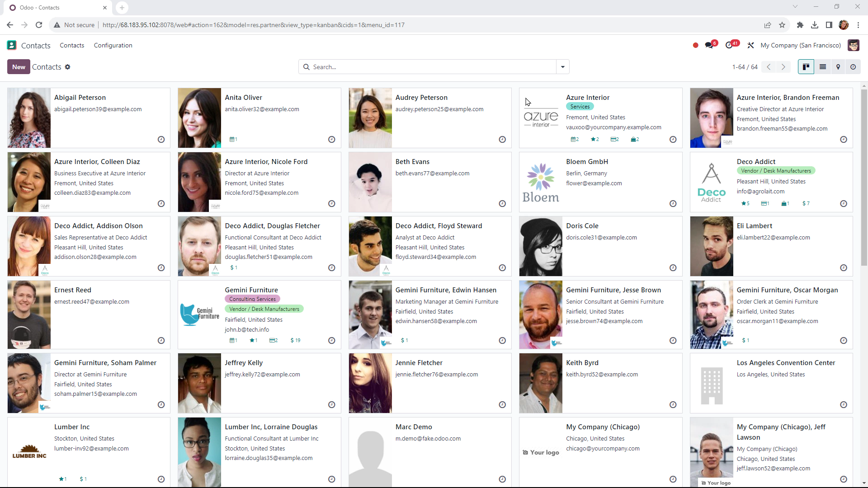Click dollar sales icon on Gemini Furniture card
868x488 pixels.
[x=295, y=340]
